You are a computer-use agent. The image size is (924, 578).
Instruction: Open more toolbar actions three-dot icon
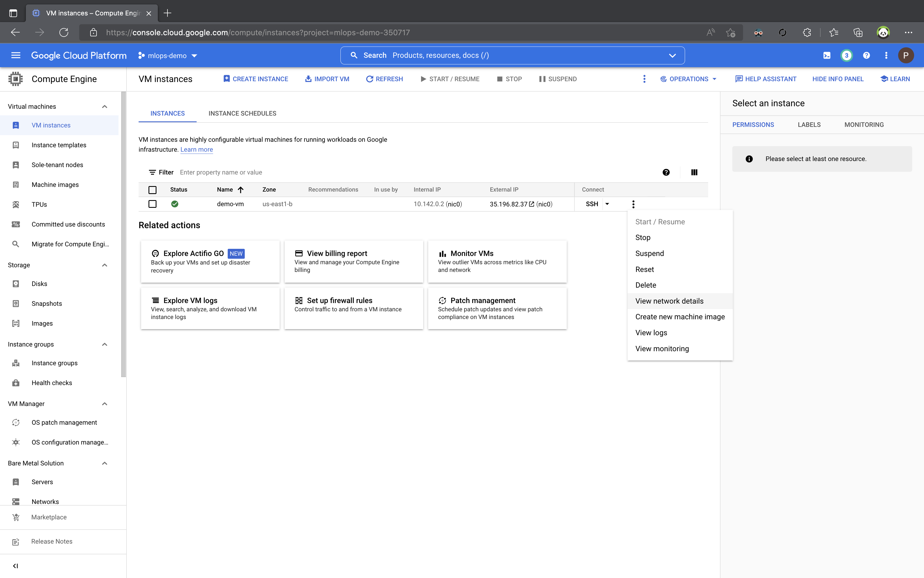coord(644,79)
